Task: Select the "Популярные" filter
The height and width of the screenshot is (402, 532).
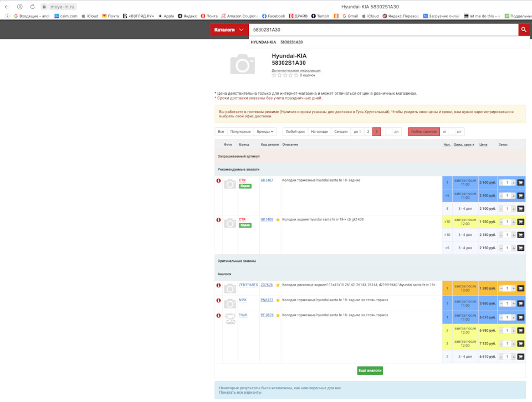Action: [x=240, y=132]
